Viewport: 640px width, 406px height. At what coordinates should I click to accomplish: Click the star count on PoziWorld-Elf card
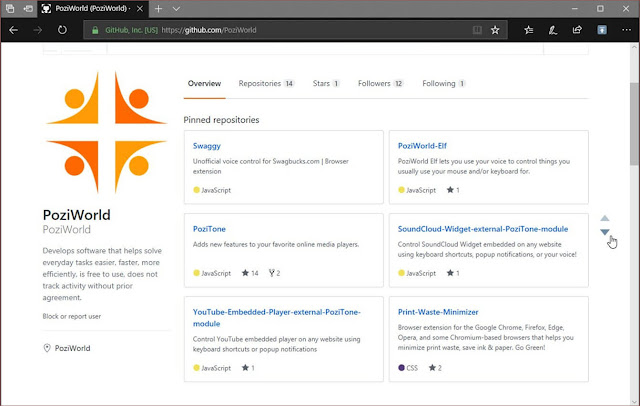click(x=453, y=190)
